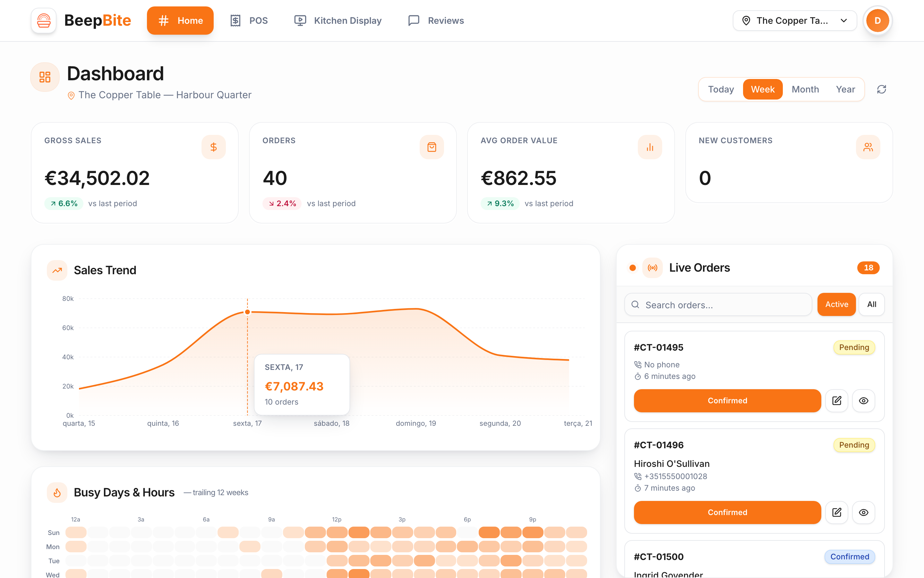The height and width of the screenshot is (578, 924).
Task: Click the New Customers people icon
Action: 868,147
